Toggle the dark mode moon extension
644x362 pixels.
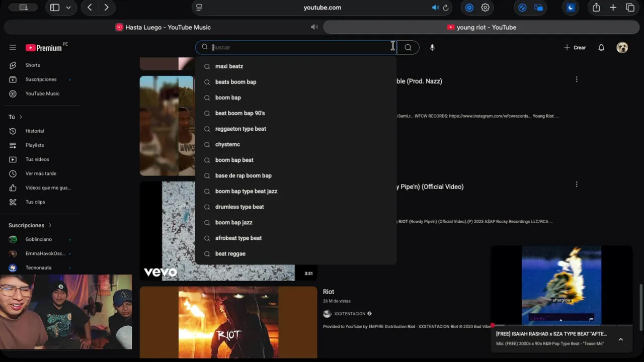pos(571,8)
